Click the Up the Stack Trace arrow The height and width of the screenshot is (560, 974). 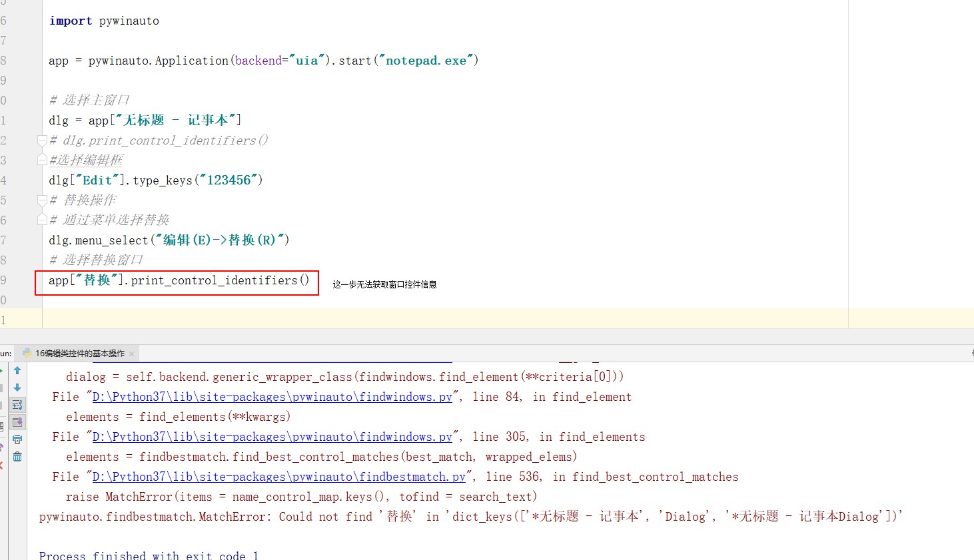point(17,370)
